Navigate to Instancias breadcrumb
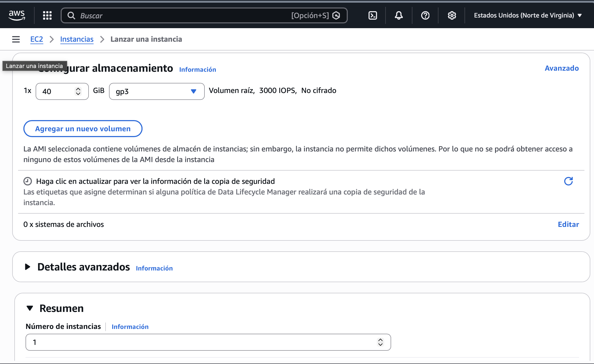Viewport: 594px width, 364px height. (77, 39)
